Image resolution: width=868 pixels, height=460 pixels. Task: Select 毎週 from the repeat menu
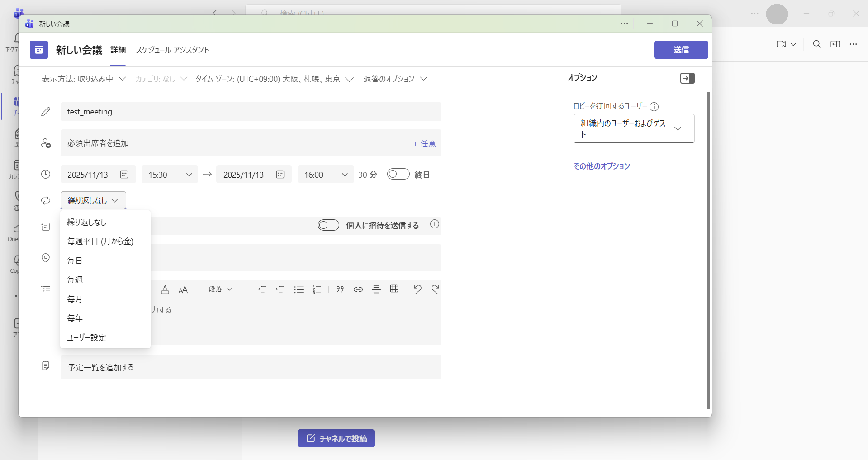coord(75,280)
